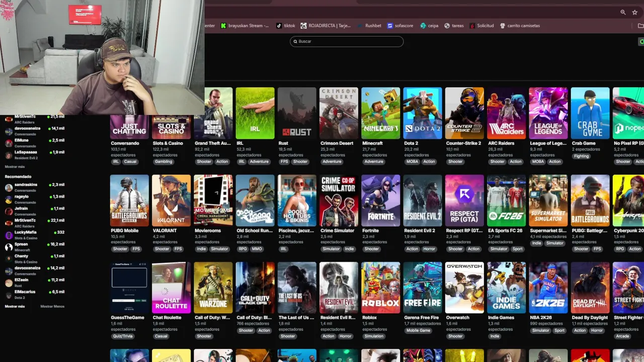This screenshot has height=362, width=644.
Task: Click Mostrar más above Recomendado heading
Action: [x=15, y=166]
